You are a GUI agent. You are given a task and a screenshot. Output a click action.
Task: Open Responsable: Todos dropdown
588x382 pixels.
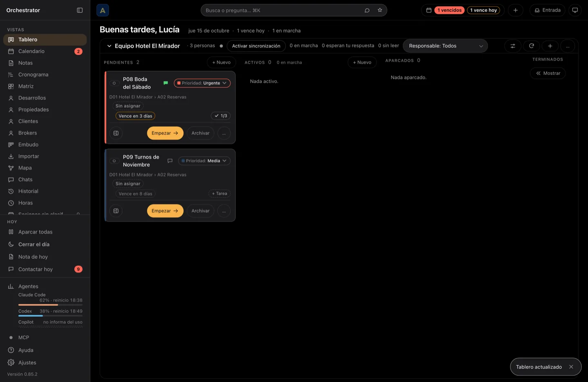[x=445, y=46]
